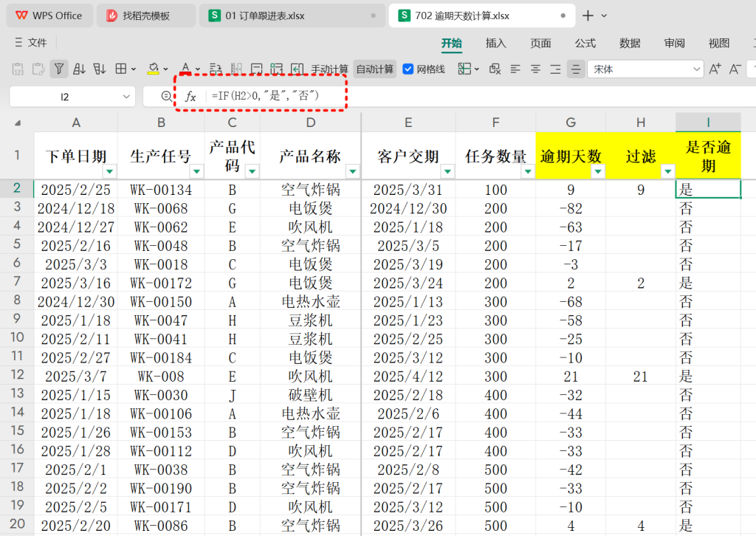Open filter dropdown for 过滤 column
Viewport: 756px width, 536px height.
click(668, 171)
